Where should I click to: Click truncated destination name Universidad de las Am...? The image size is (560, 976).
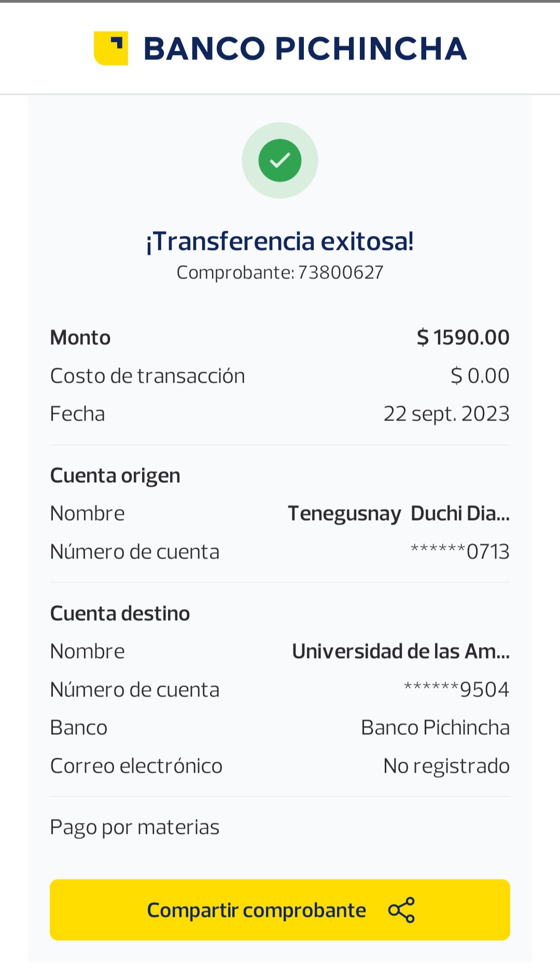click(400, 651)
